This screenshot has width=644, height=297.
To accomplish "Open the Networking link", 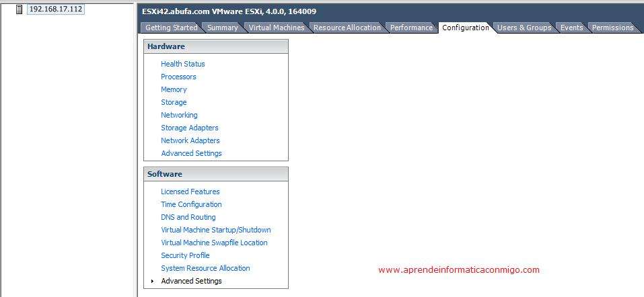I will pos(179,115).
